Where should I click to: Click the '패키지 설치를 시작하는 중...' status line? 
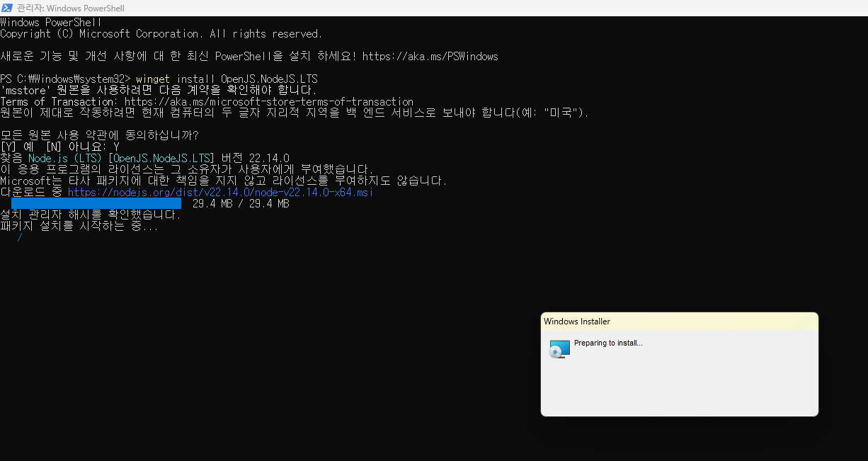pyautogui.click(x=79, y=226)
